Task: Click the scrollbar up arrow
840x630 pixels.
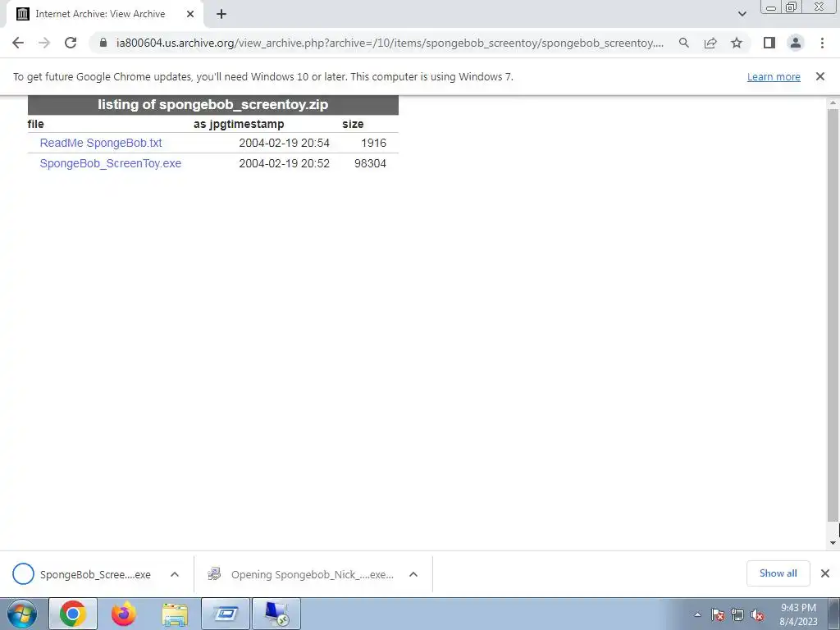Action: 833,103
